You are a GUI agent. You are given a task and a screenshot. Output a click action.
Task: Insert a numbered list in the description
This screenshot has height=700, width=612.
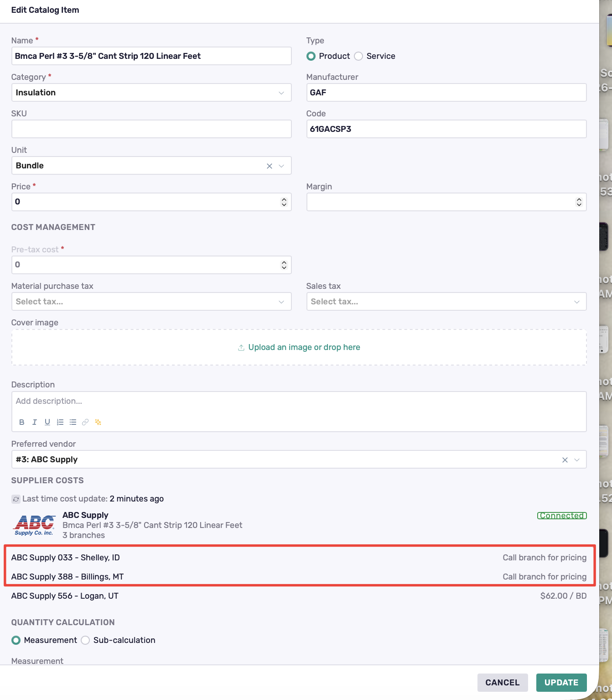[60, 422]
